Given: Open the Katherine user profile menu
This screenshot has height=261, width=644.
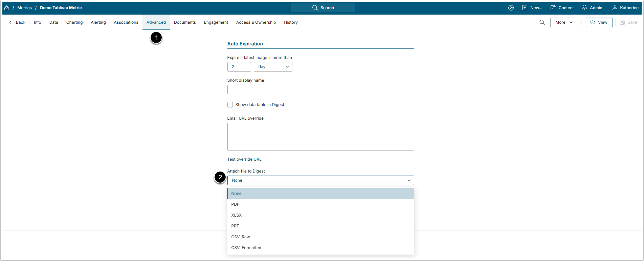Looking at the screenshot, I should [x=625, y=8].
